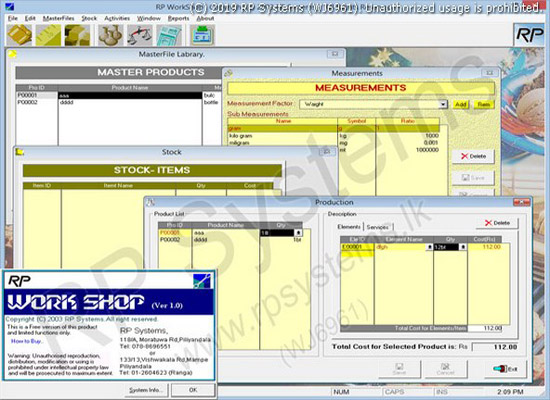Click the Stock window title icon

click(x=20, y=152)
